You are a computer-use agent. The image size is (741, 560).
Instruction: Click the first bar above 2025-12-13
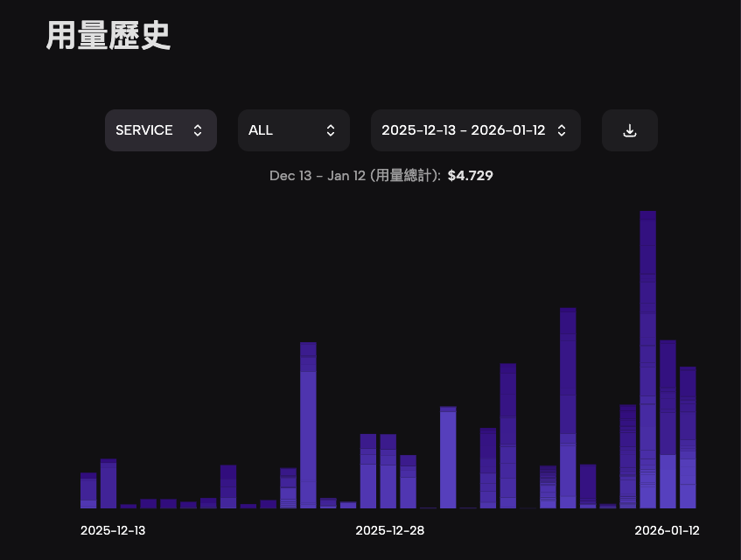point(87,490)
